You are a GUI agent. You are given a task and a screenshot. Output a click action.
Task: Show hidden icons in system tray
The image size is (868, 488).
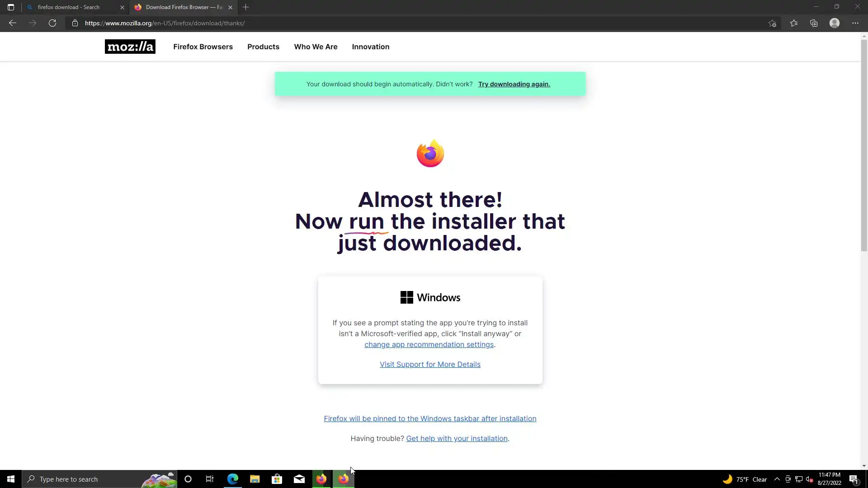777,479
